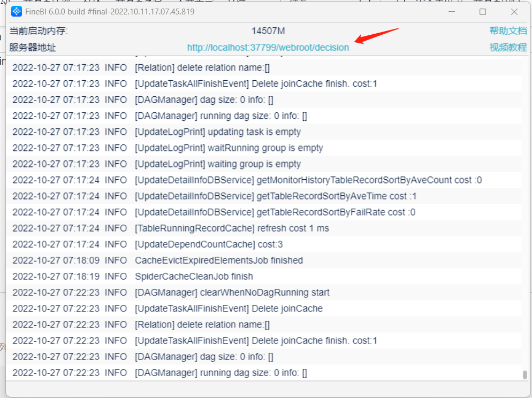Image resolution: width=532 pixels, height=398 pixels.
Task: Select the 07:22:23 'dag size: 0 info' log line
Action: pos(264,357)
